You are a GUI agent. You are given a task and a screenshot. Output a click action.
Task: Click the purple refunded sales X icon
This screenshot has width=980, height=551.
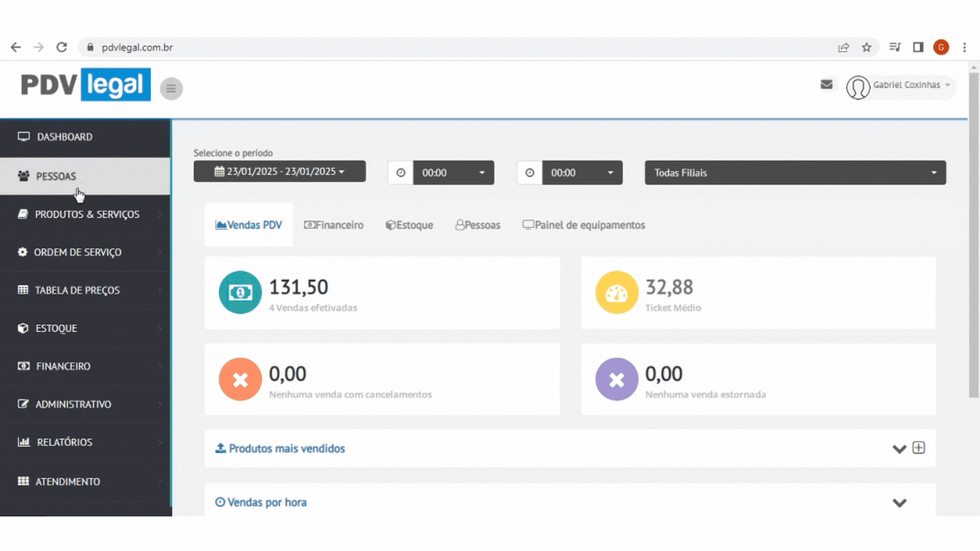click(617, 379)
